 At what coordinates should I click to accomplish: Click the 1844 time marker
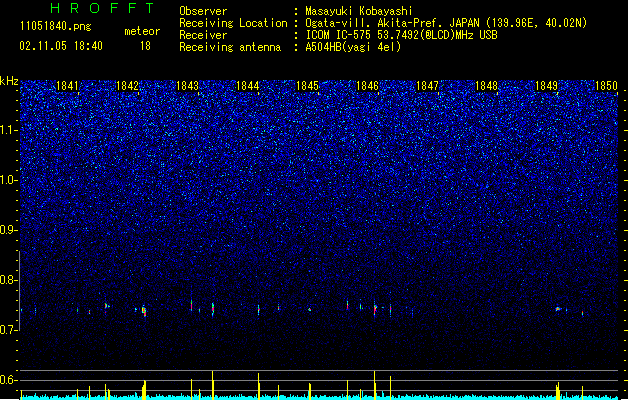pos(248,86)
